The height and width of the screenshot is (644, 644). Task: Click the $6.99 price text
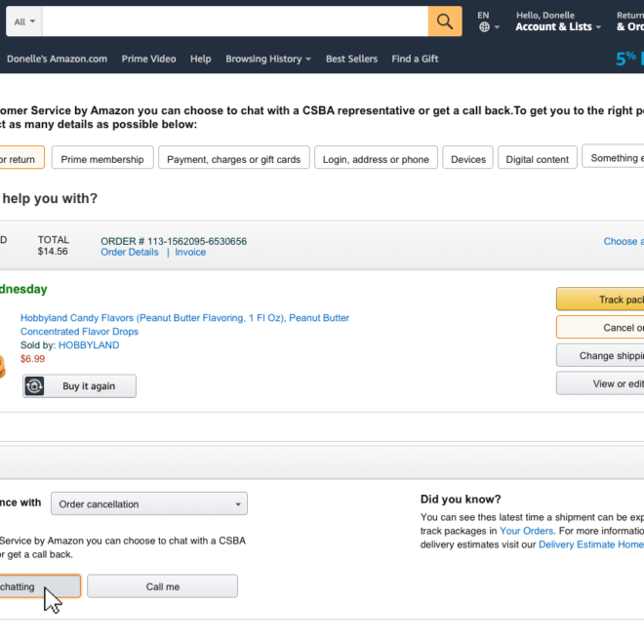pyautogui.click(x=33, y=359)
